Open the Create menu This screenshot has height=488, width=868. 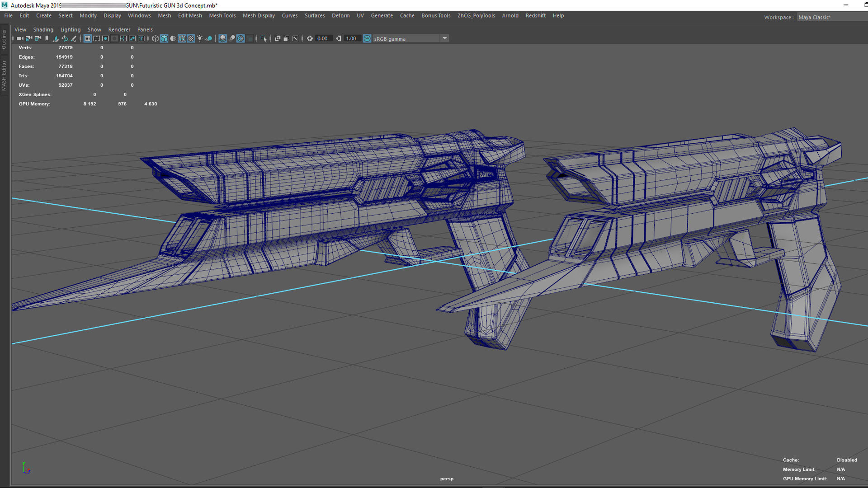(x=44, y=15)
